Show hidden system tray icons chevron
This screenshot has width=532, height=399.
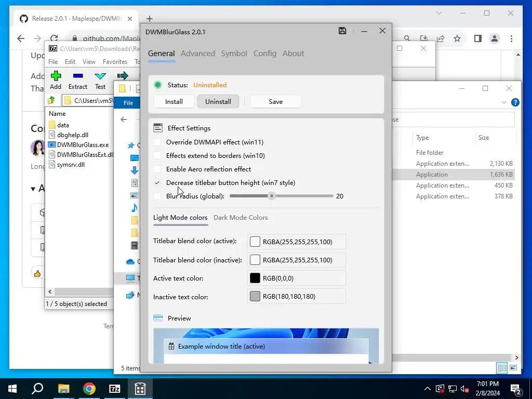click(x=428, y=389)
